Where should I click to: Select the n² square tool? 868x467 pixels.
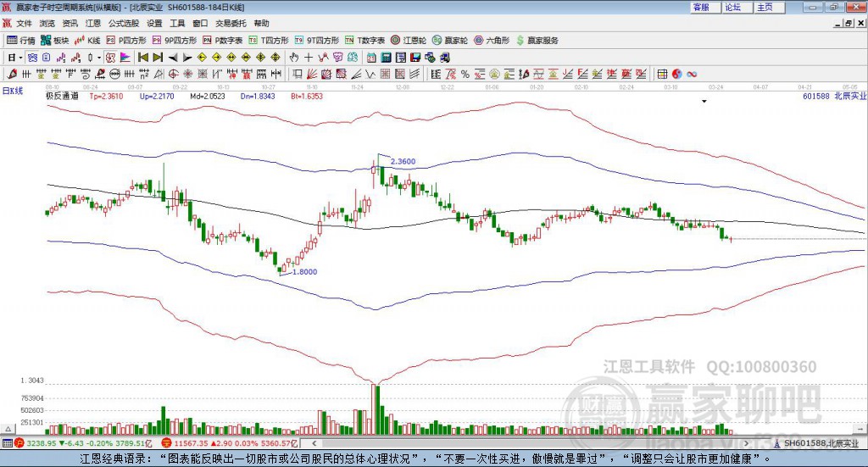coord(144,74)
